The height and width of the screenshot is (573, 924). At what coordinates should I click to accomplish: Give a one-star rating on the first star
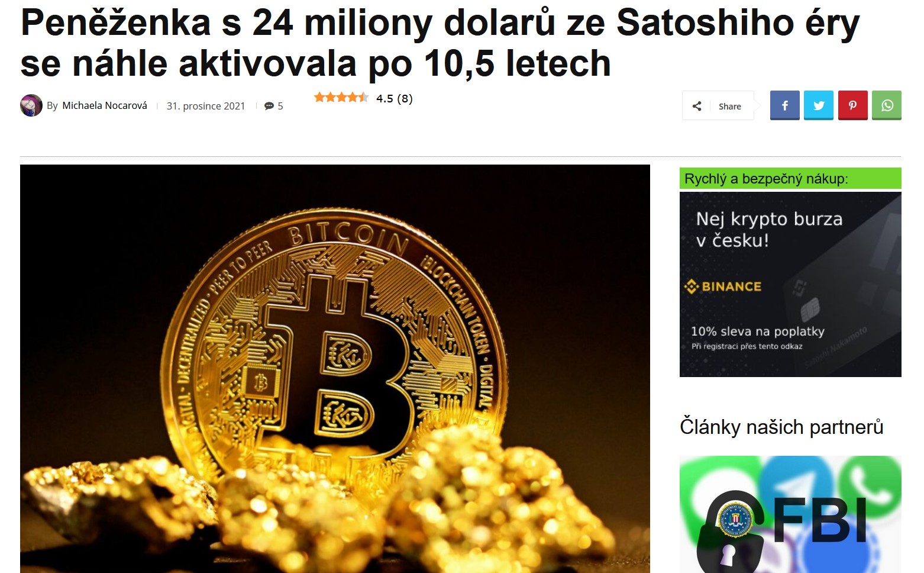point(319,97)
